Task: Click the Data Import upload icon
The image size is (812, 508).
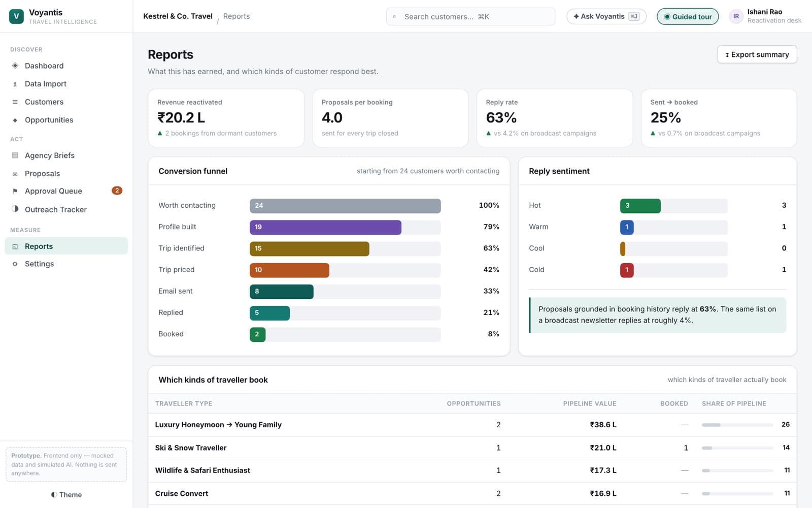Action: (15, 84)
